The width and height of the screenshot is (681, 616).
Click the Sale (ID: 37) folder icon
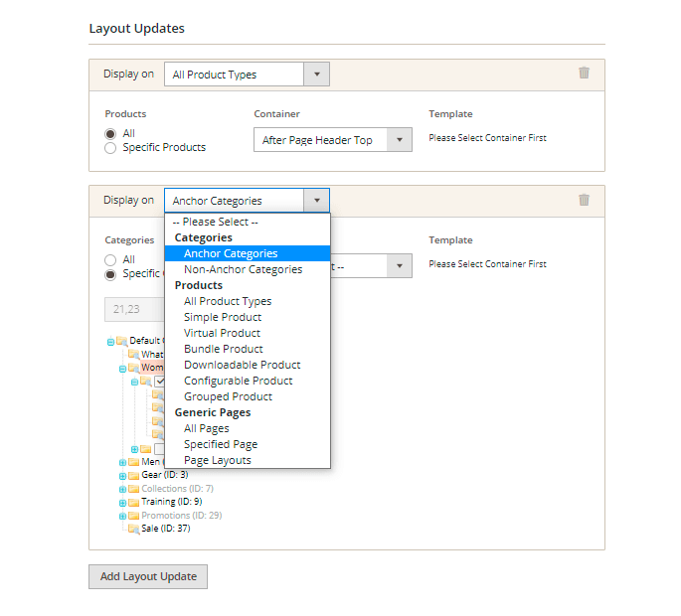coord(133,529)
